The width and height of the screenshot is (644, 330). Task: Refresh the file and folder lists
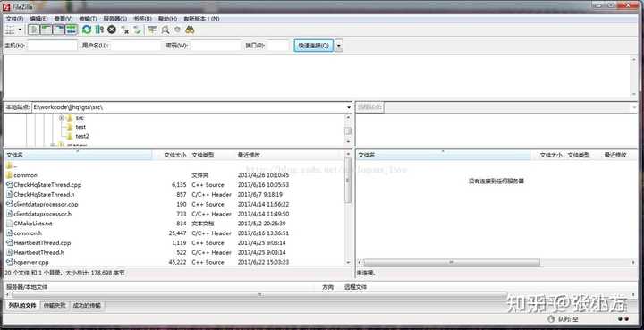[x=87, y=30]
